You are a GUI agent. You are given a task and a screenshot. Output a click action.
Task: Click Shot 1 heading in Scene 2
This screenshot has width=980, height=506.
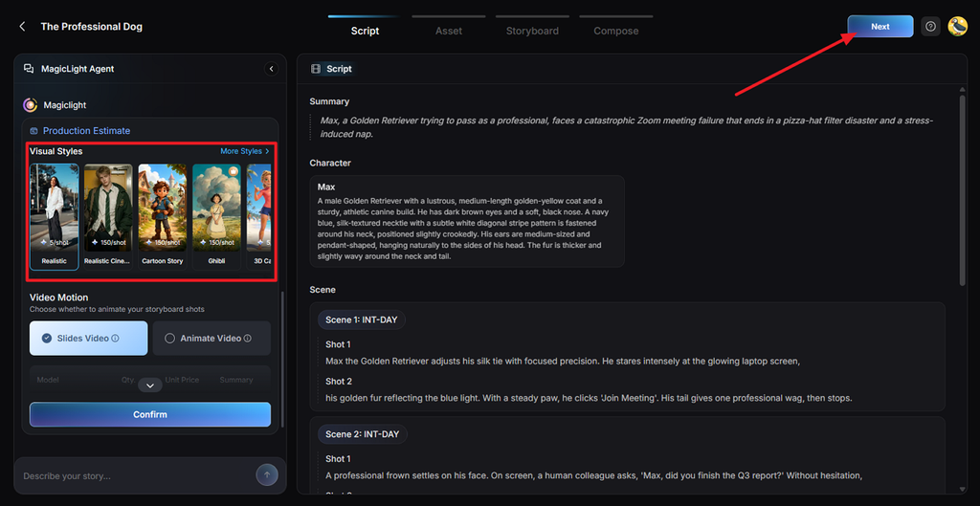tap(338, 459)
